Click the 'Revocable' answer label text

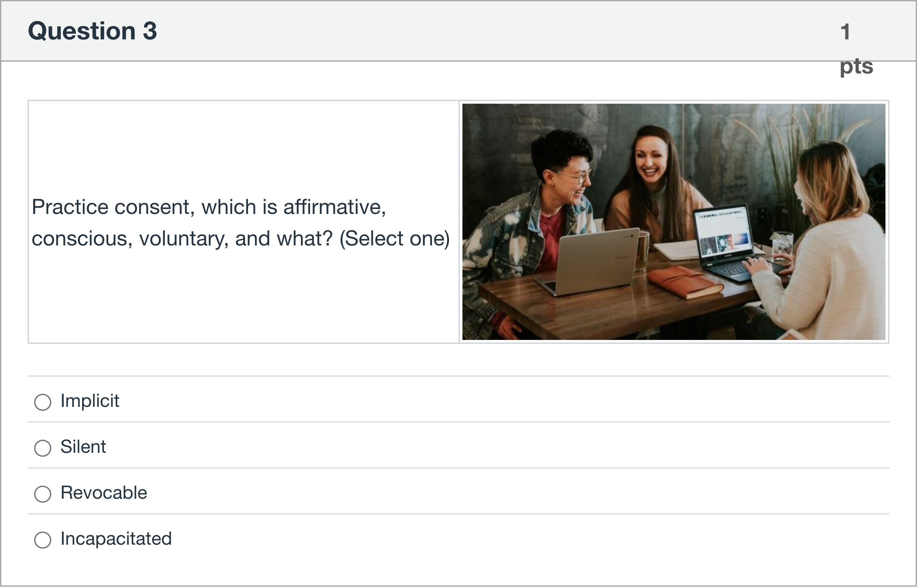(x=103, y=493)
